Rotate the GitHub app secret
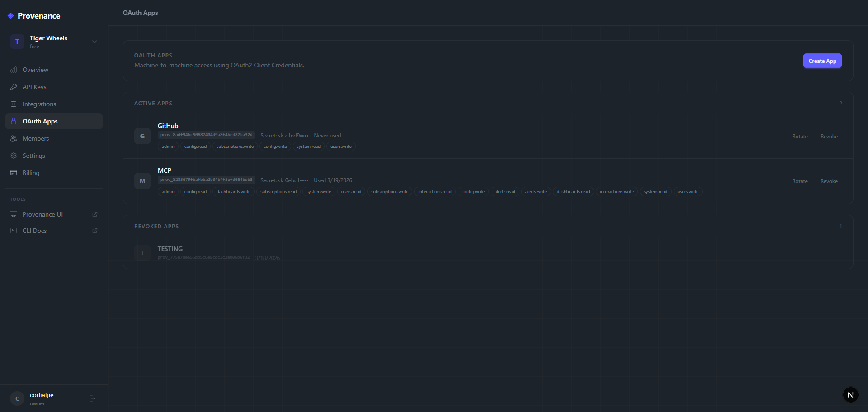Image resolution: width=868 pixels, height=412 pixels. click(x=799, y=136)
